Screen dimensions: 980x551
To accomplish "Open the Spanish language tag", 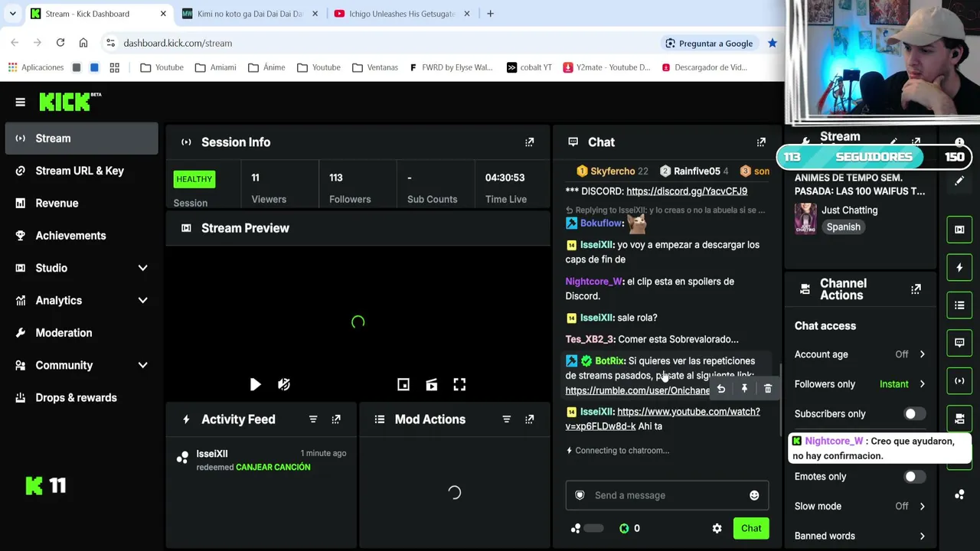I will (844, 227).
